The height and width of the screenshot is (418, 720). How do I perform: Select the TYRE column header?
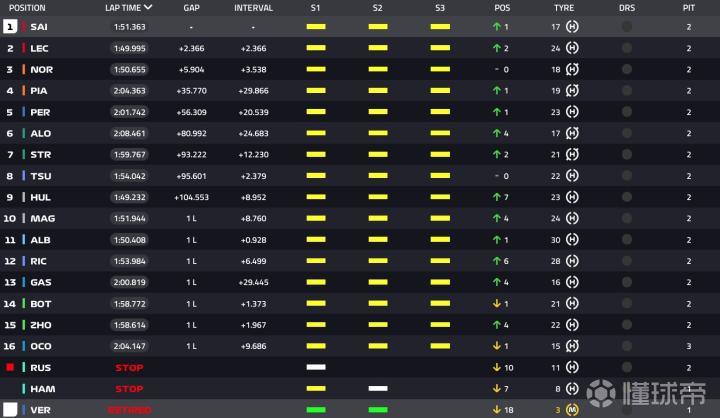click(x=563, y=7)
